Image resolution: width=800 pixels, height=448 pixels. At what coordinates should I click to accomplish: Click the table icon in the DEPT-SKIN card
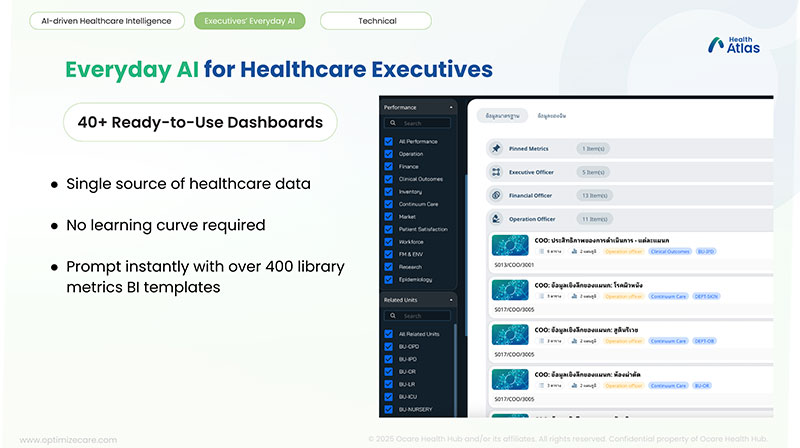tap(541, 296)
